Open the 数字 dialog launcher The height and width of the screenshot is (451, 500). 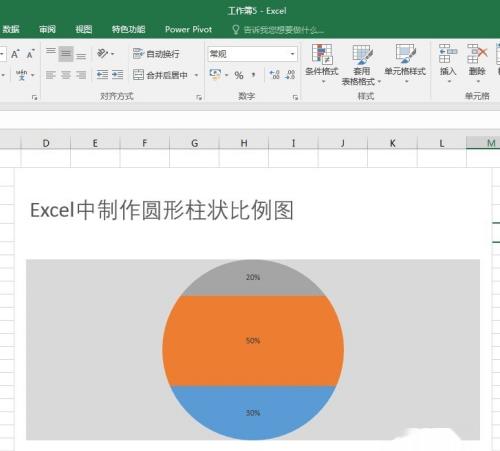(x=295, y=97)
